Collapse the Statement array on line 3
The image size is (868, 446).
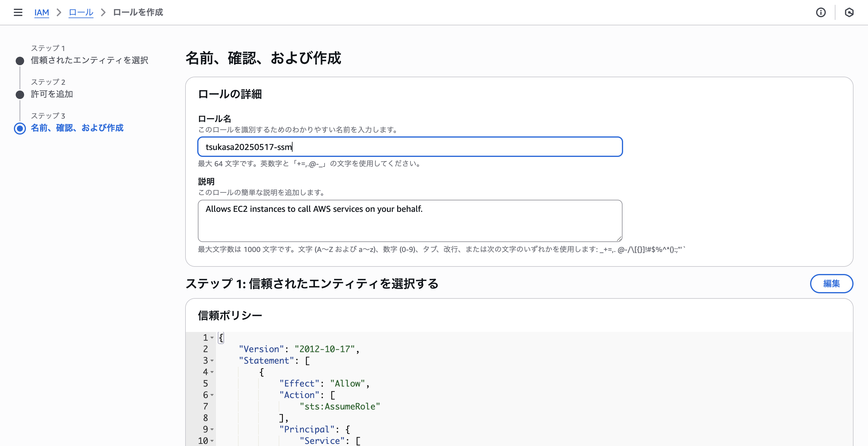pos(212,361)
